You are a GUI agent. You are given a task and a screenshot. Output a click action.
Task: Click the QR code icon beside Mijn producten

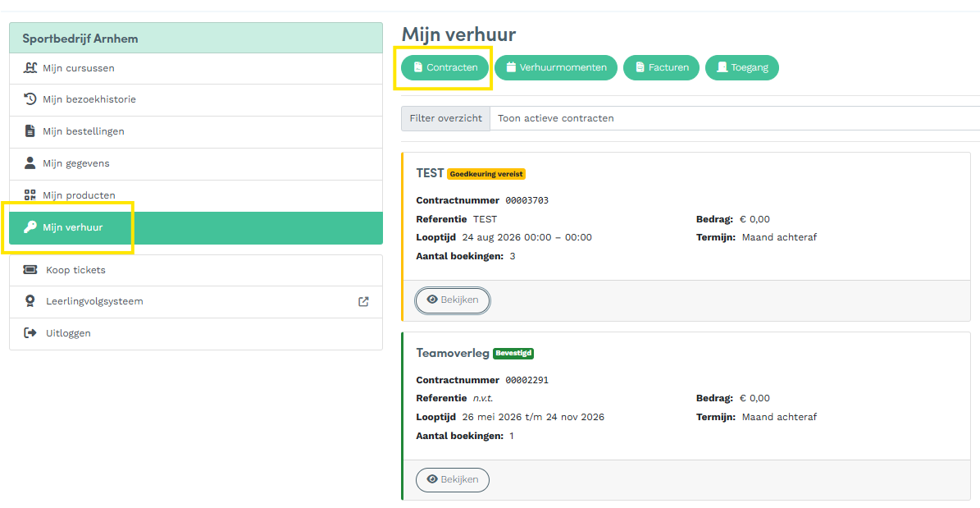point(30,195)
